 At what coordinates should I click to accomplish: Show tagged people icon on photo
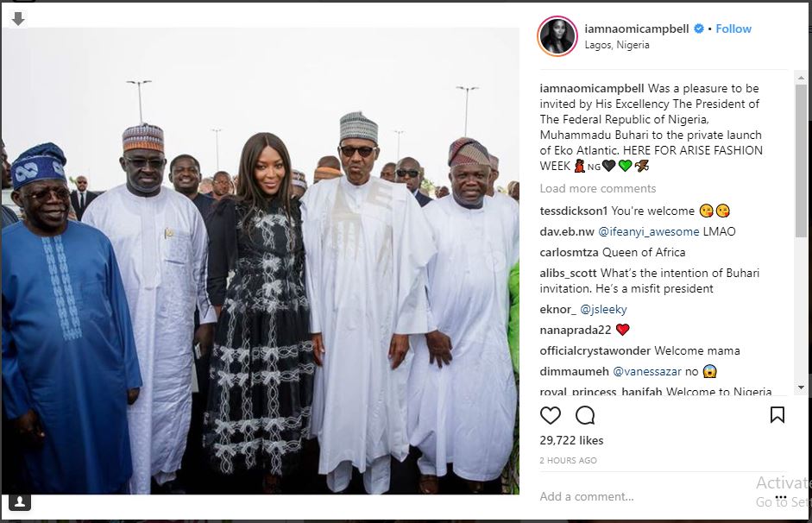pyautogui.click(x=20, y=501)
